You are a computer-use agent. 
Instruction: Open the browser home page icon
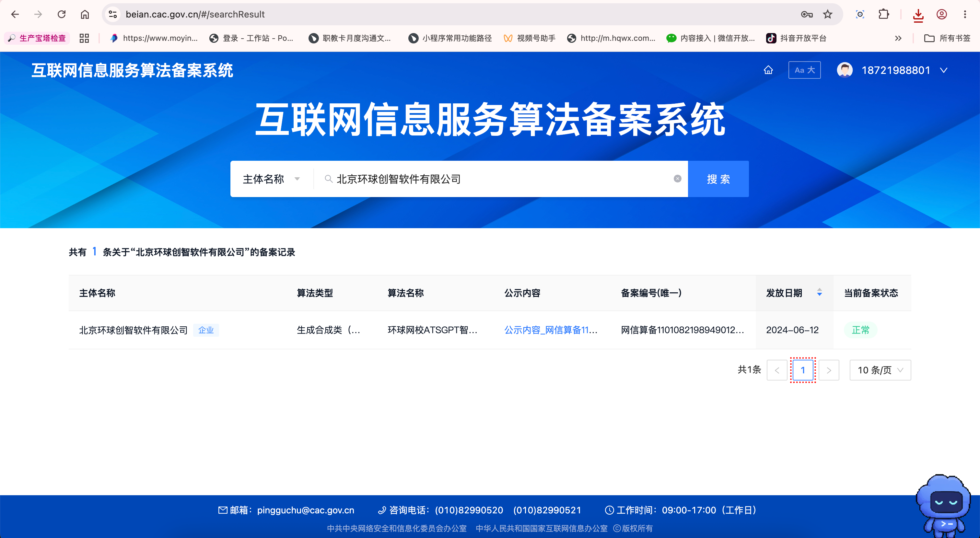[85, 15]
